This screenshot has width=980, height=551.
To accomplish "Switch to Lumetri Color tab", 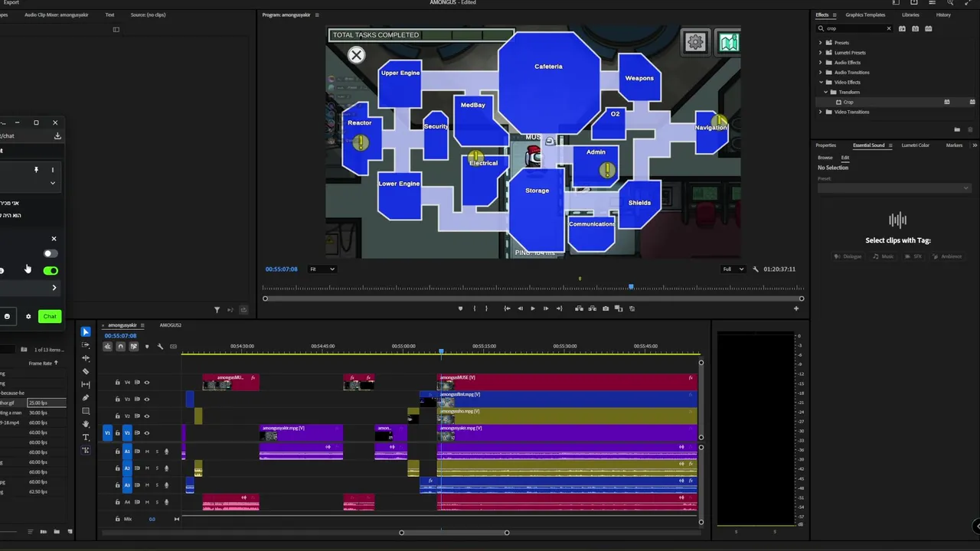I will click(916, 145).
